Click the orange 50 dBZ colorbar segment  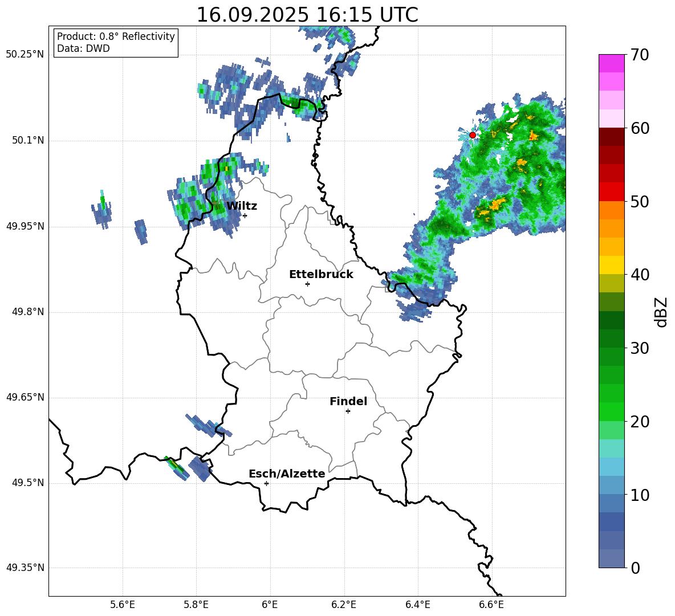click(612, 210)
